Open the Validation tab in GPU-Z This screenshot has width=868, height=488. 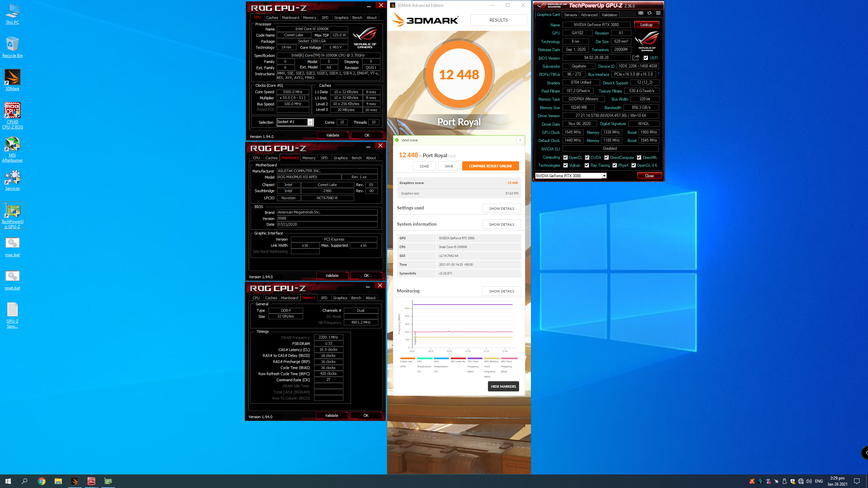[609, 15]
